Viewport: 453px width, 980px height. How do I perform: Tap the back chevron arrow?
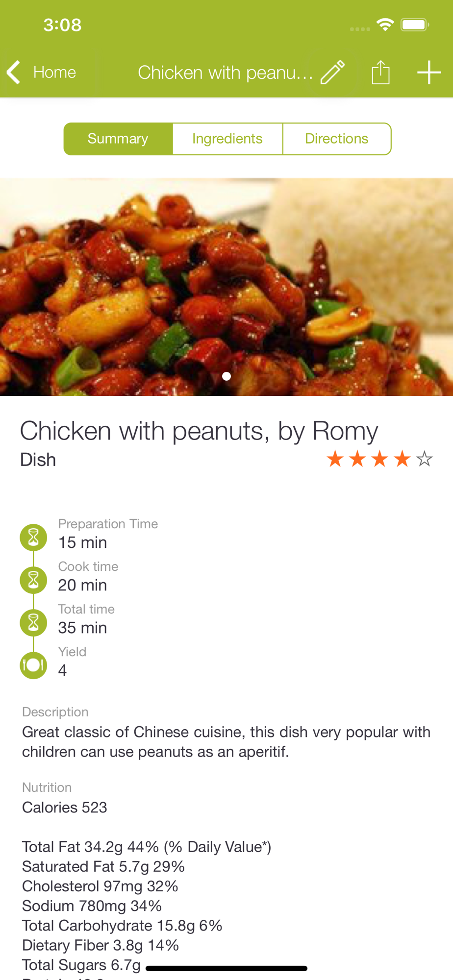pyautogui.click(x=14, y=73)
